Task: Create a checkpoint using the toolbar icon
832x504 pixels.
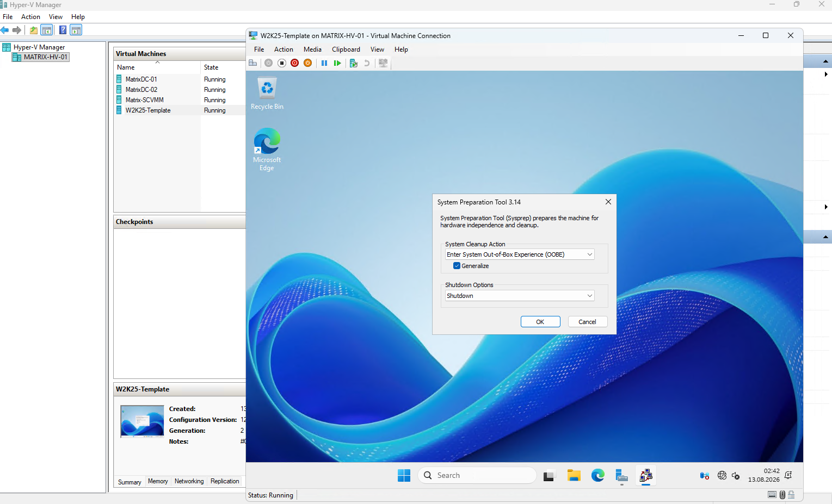Action: point(354,63)
